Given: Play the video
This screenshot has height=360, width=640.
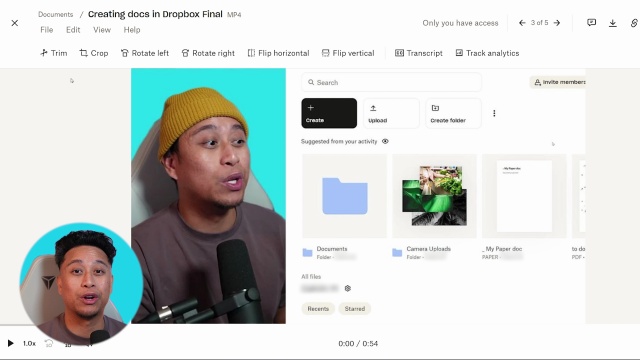Looking at the screenshot, I should click(x=11, y=343).
